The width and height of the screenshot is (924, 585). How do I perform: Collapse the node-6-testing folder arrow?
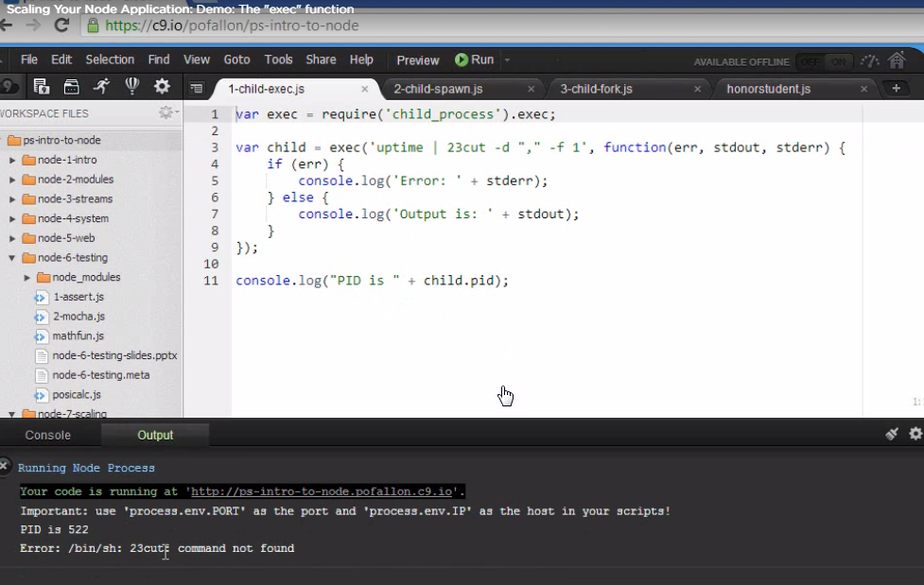[x=11, y=257]
